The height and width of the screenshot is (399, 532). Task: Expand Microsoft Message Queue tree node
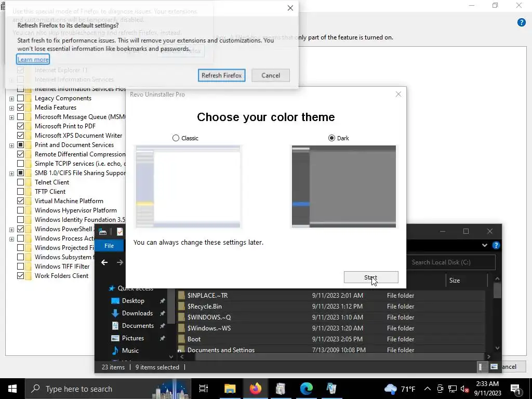coord(11,117)
